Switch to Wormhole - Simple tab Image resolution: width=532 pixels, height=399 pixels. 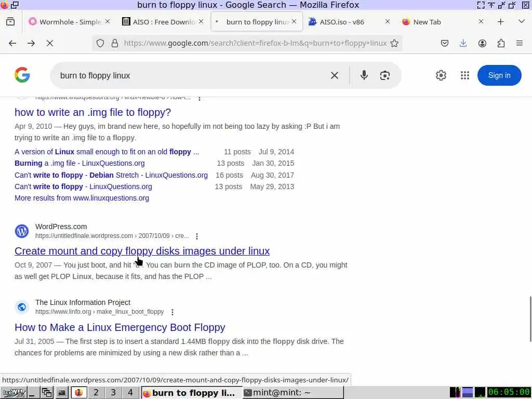70,22
